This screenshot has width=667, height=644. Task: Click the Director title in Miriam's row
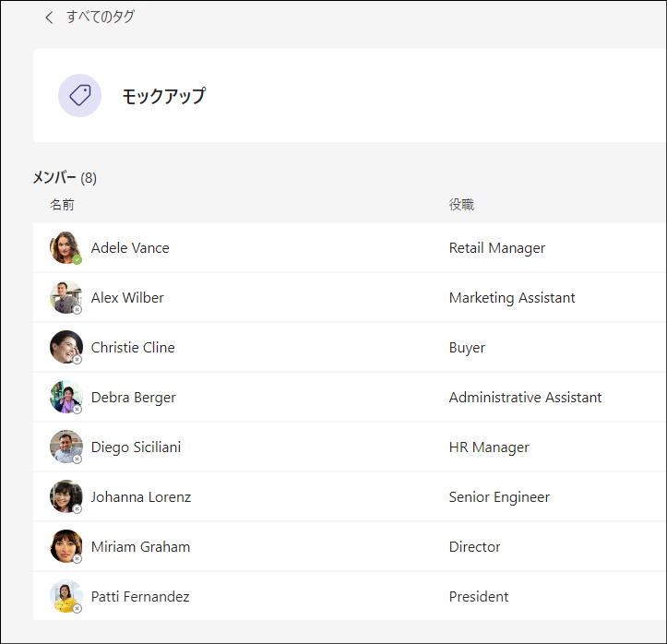475,546
